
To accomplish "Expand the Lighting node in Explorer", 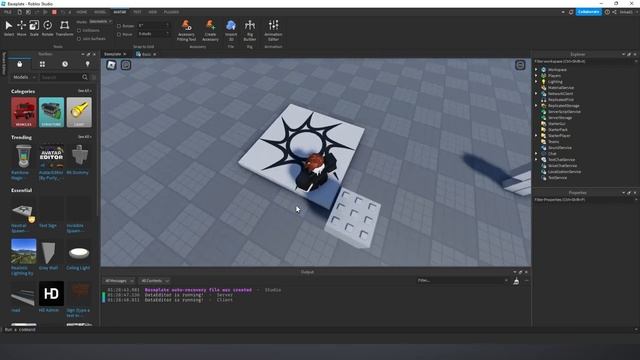I will (536, 82).
